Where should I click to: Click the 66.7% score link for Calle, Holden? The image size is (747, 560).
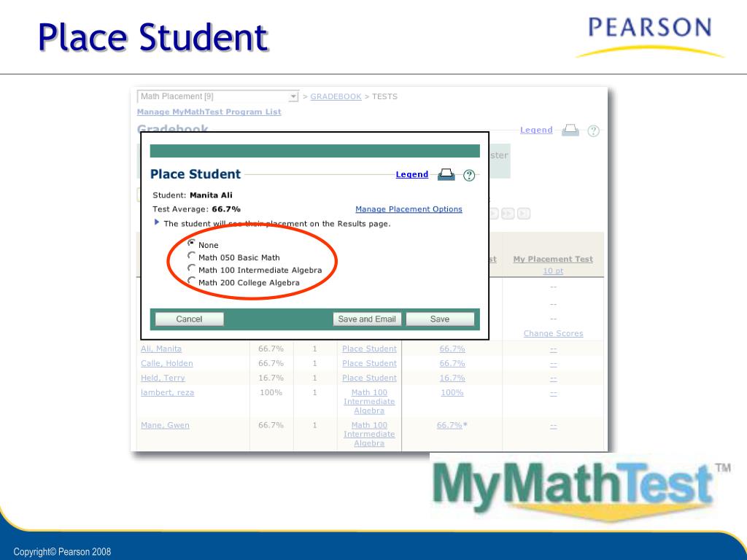(x=452, y=363)
